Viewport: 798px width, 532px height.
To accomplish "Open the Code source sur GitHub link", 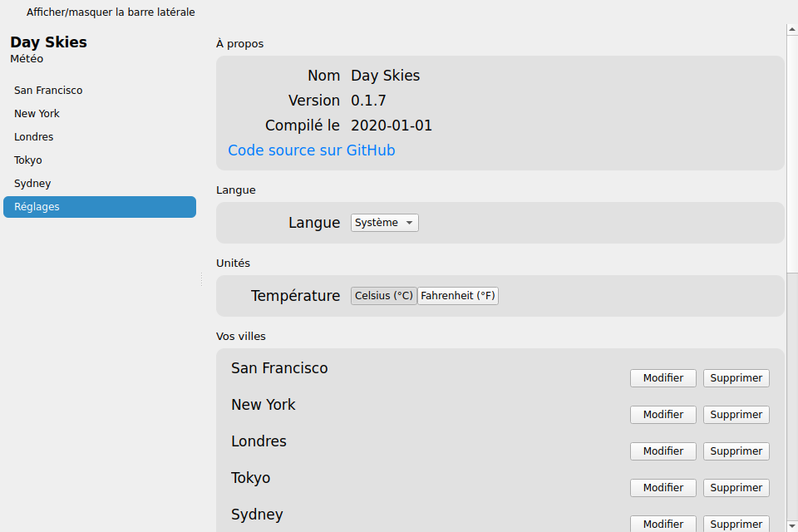I will [x=312, y=150].
